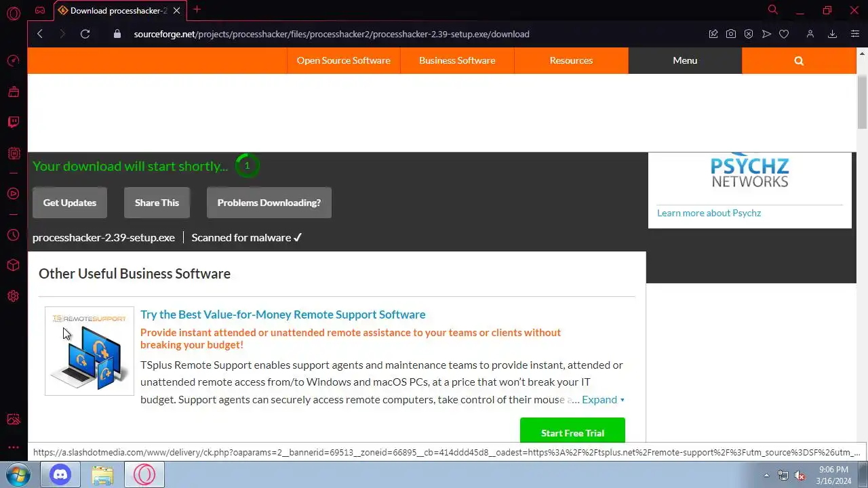
Task: Click the three-dots sidebar setup icon
Action: point(13,447)
